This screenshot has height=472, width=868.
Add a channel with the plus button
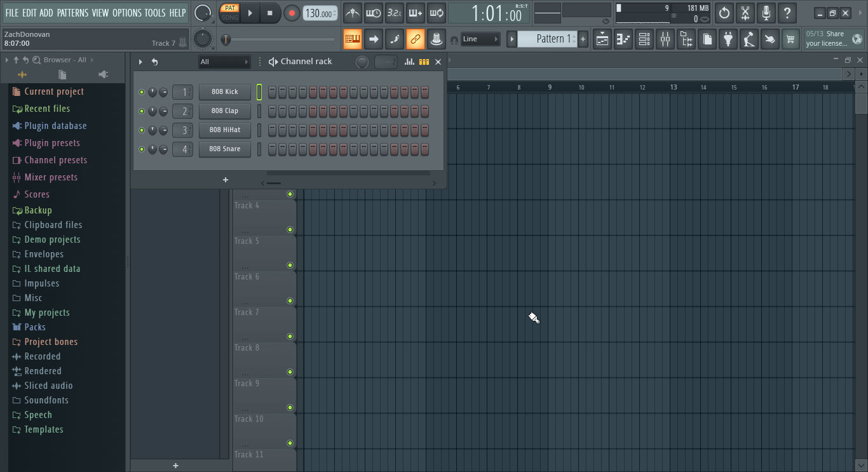pos(225,180)
